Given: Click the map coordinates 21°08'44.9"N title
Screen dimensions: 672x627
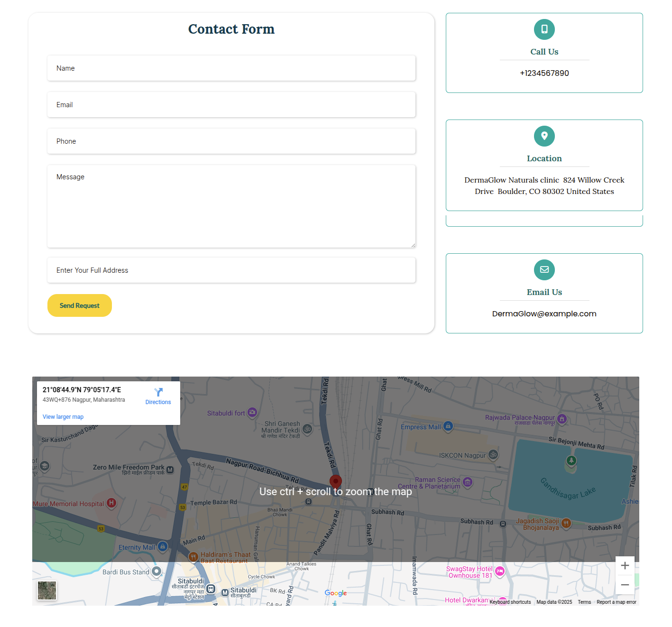Looking at the screenshot, I should click(82, 390).
